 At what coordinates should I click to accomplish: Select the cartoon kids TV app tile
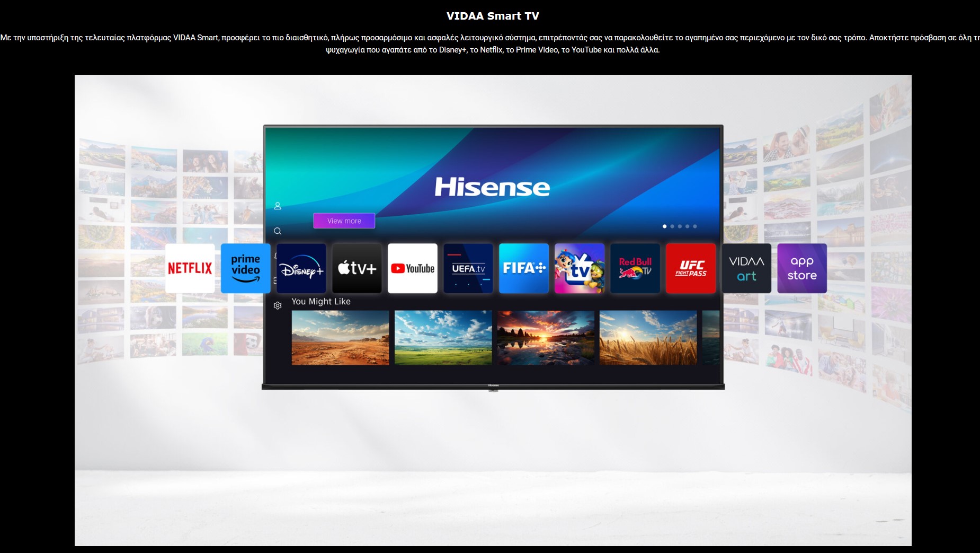tap(580, 268)
